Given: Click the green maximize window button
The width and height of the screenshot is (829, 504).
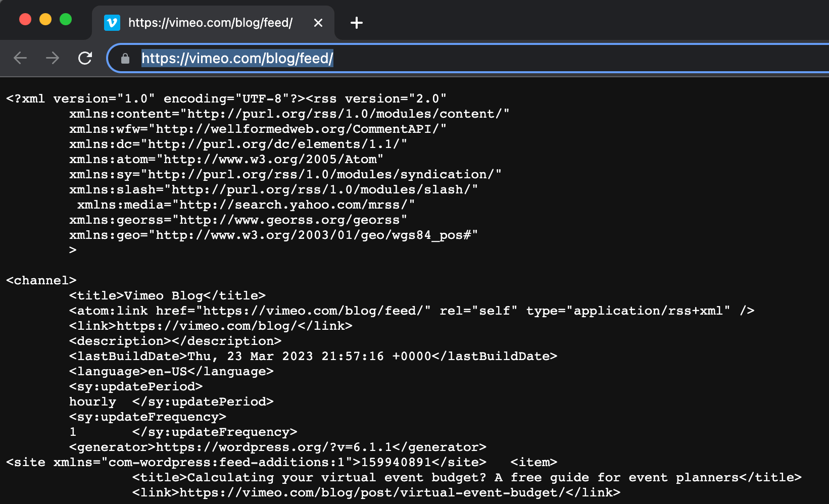Looking at the screenshot, I should coord(66,19).
